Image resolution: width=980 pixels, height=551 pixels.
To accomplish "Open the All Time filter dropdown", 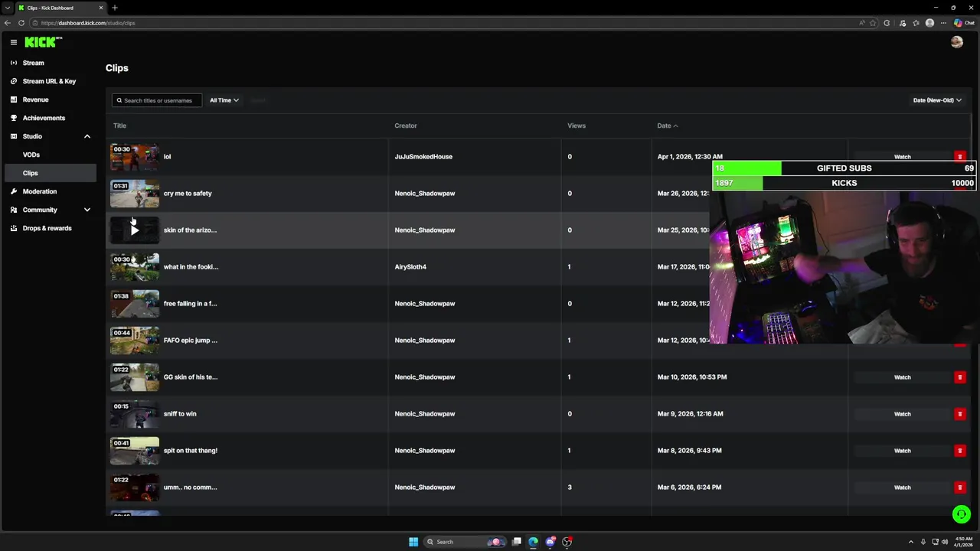I will pyautogui.click(x=224, y=100).
